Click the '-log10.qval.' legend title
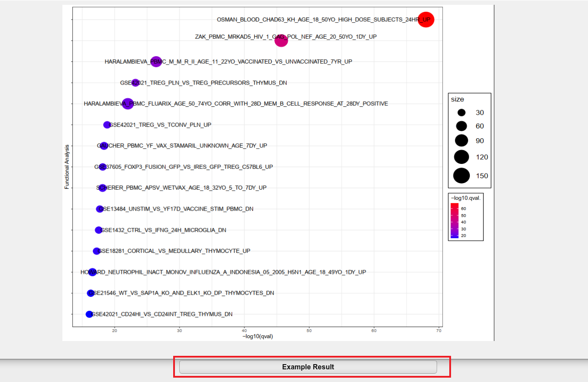 click(465, 198)
